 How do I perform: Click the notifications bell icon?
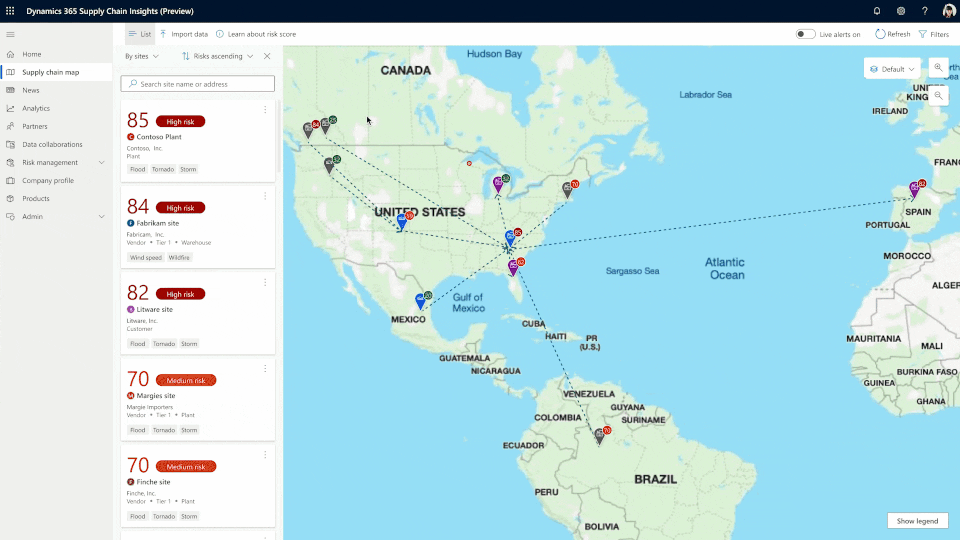click(877, 11)
